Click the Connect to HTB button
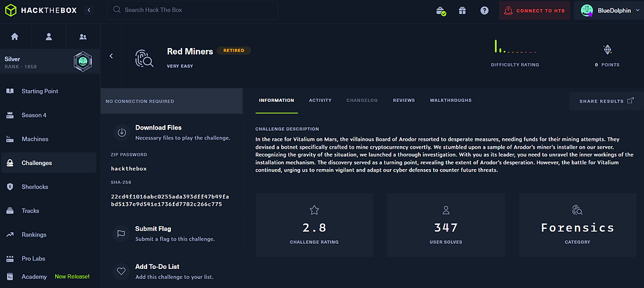644x288 pixels. tap(534, 11)
